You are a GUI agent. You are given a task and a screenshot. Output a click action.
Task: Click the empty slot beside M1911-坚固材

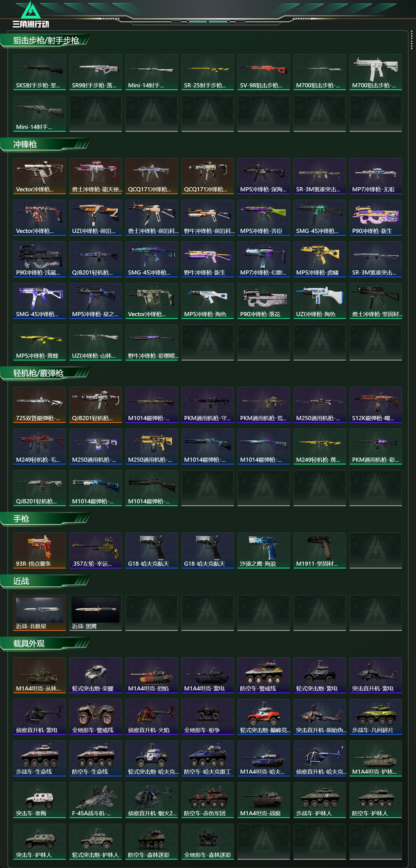tap(376, 550)
